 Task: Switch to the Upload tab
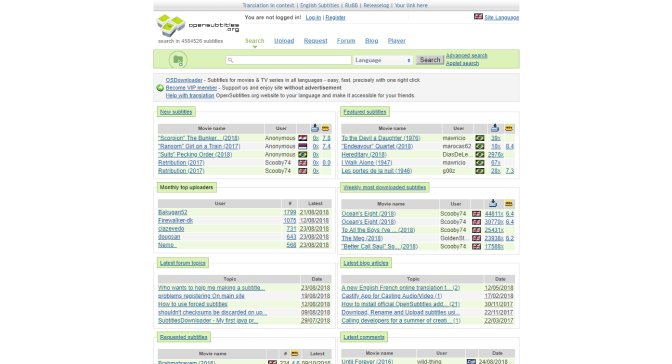point(284,41)
